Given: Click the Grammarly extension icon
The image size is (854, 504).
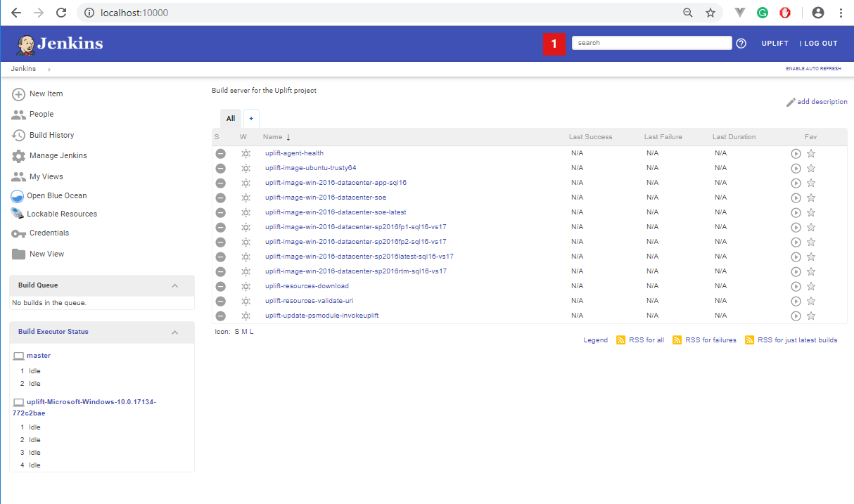Looking at the screenshot, I should [763, 13].
